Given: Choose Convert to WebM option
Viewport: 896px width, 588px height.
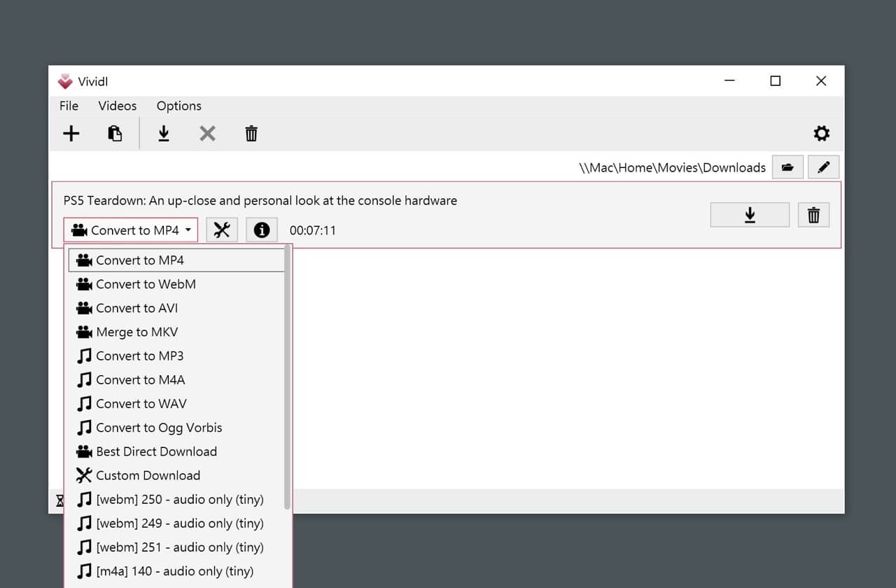Looking at the screenshot, I should 176,284.
